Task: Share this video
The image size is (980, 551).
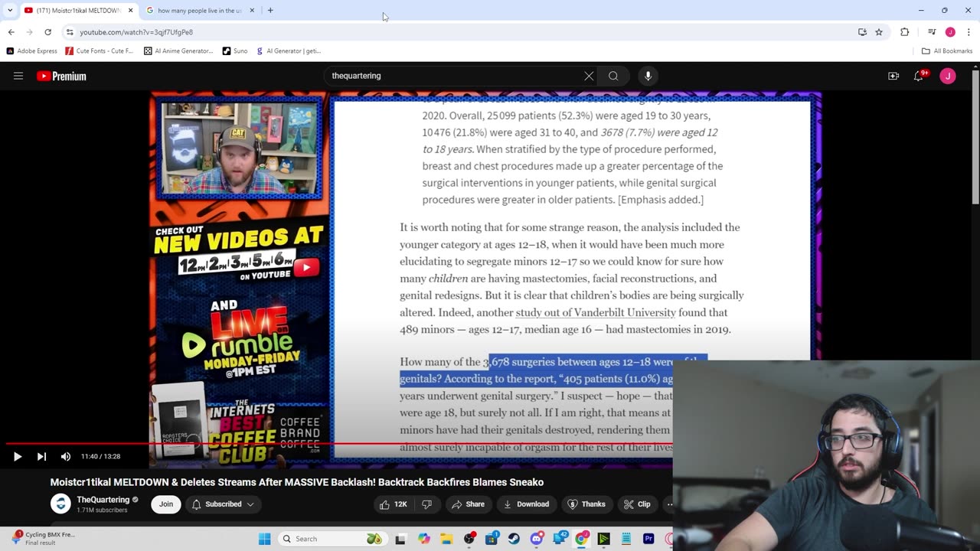Action: pos(468,504)
